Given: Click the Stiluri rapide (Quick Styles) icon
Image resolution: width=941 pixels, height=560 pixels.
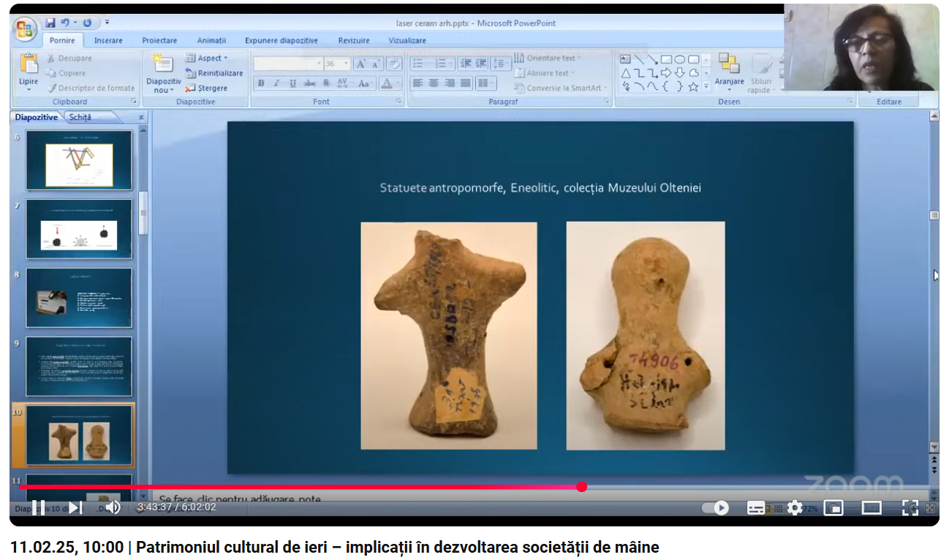Looking at the screenshot, I should click(761, 64).
